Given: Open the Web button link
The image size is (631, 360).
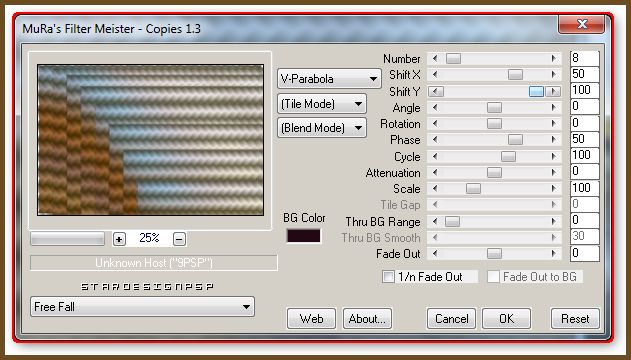Looking at the screenshot, I should coord(311,319).
